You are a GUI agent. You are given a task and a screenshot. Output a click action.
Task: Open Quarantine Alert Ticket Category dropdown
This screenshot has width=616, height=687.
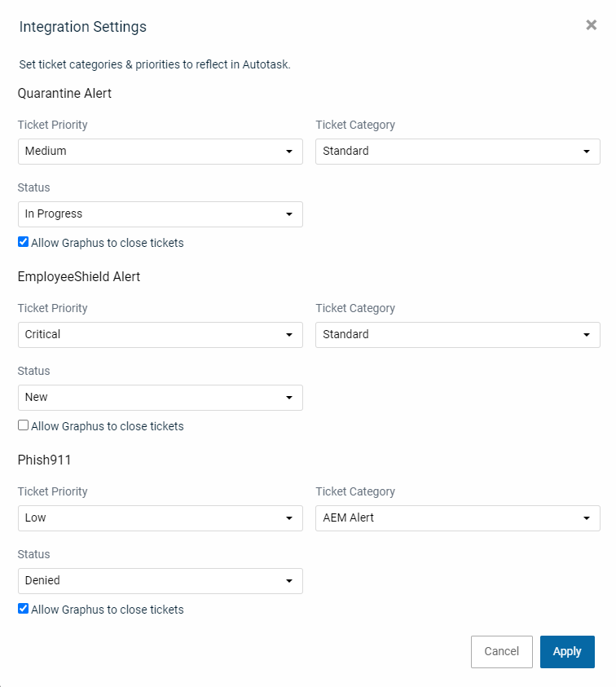click(458, 152)
